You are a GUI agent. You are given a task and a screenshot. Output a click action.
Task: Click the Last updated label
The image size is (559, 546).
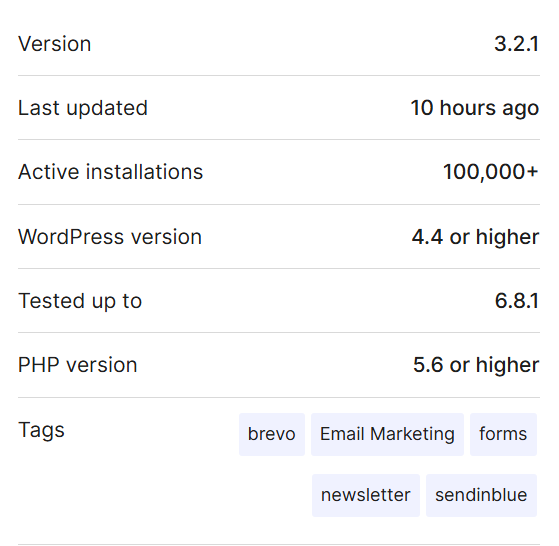tap(83, 108)
